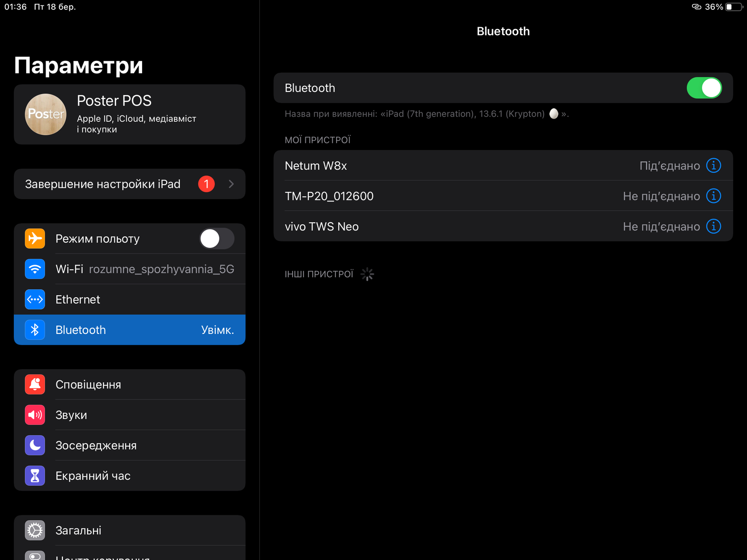The width and height of the screenshot is (747, 560).
Task: Open info for TM-P20_012600 device
Action: tap(713, 196)
